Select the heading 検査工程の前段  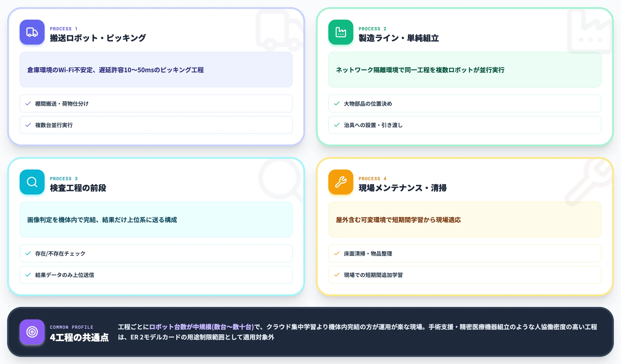coord(78,188)
